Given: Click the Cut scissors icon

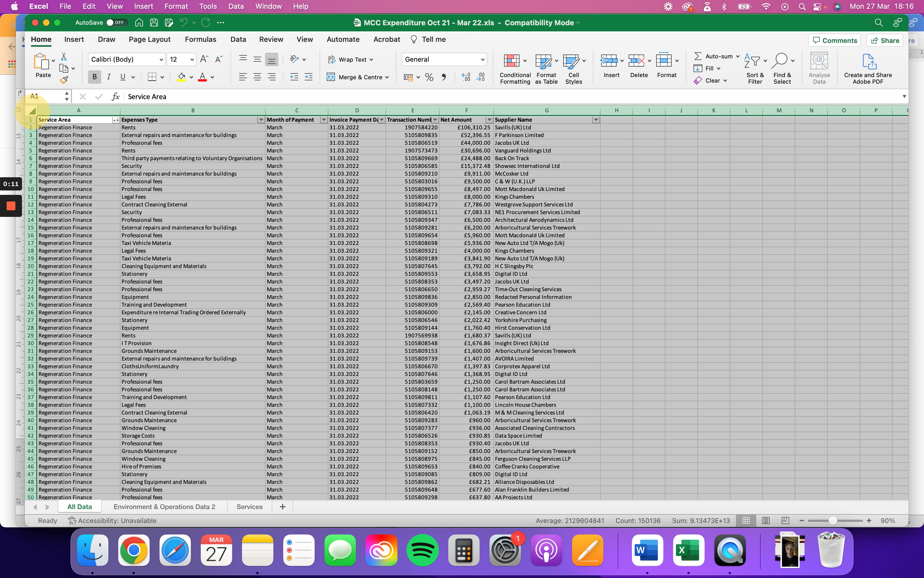Looking at the screenshot, I should coord(64,57).
